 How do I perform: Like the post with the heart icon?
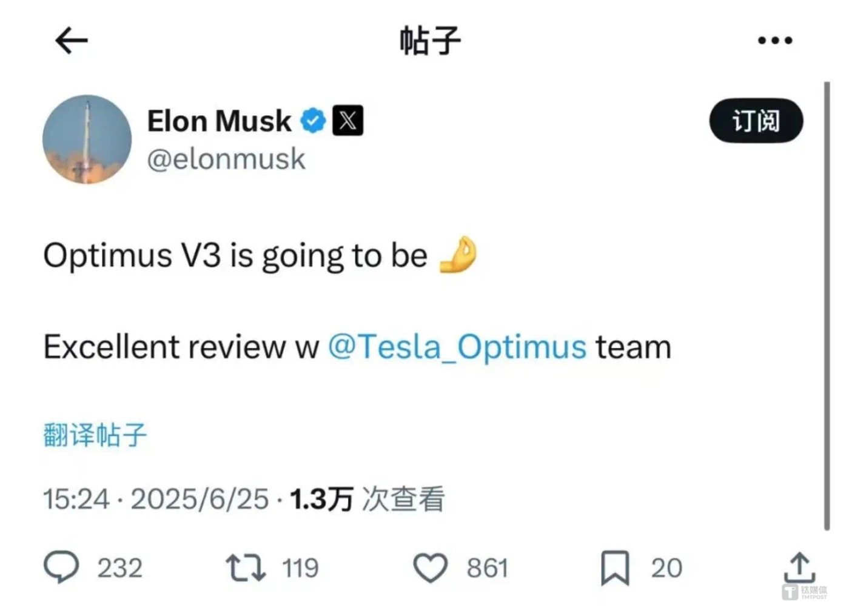click(431, 567)
